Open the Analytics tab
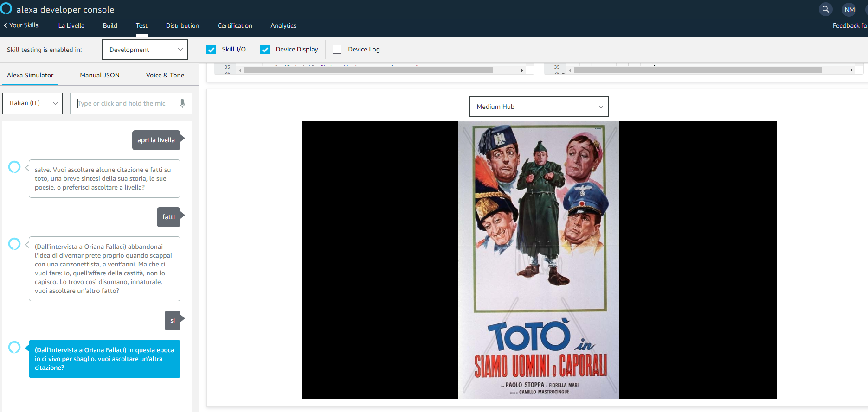868x412 pixels. pos(283,25)
